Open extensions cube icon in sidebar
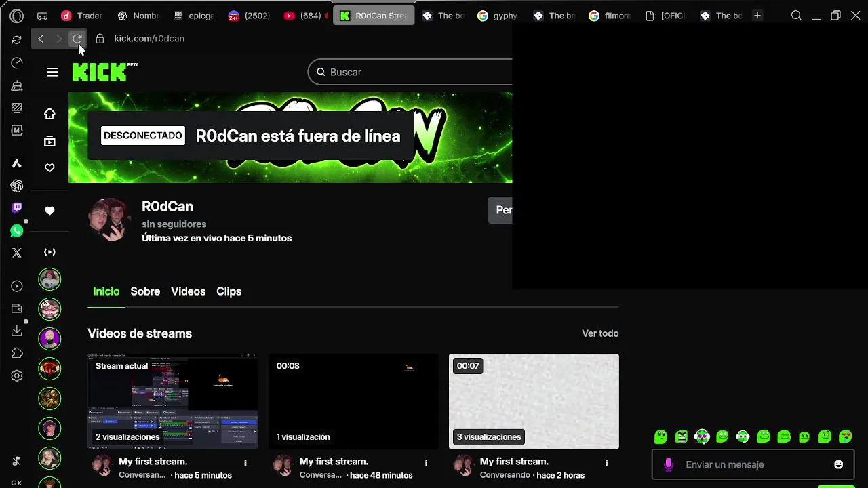Viewport: 868px width, 488px height. [x=17, y=353]
